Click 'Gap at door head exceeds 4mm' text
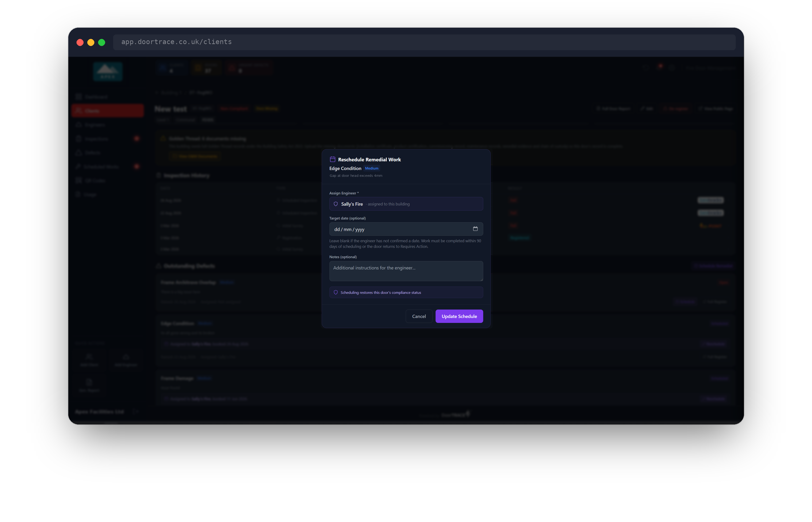Image resolution: width=812 pixels, height=522 pixels. click(x=356, y=176)
